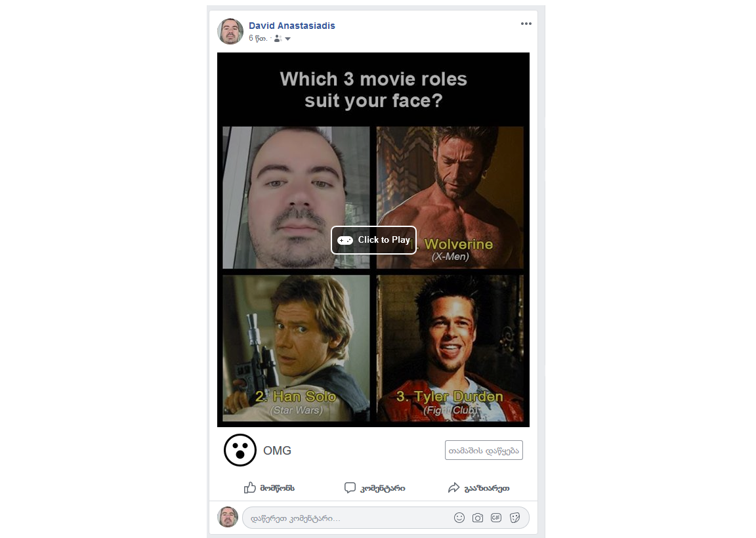Click the Tyler Durden picture tile

point(450,348)
